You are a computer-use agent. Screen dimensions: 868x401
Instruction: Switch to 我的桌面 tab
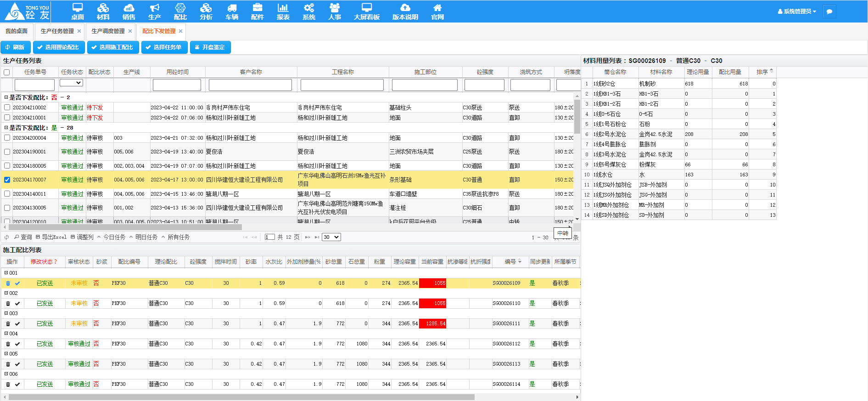point(17,31)
